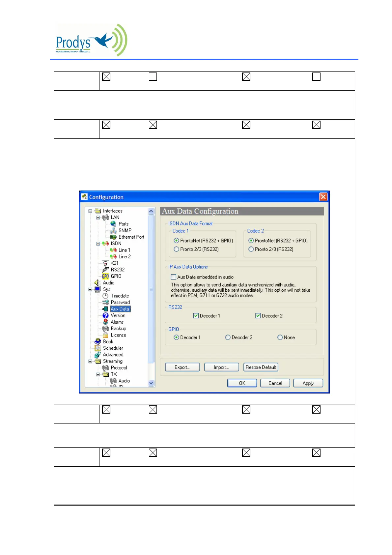Image resolution: width=392 pixels, height=555 pixels.
Task: Collapse the ISDN tree node
Action: [98, 244]
